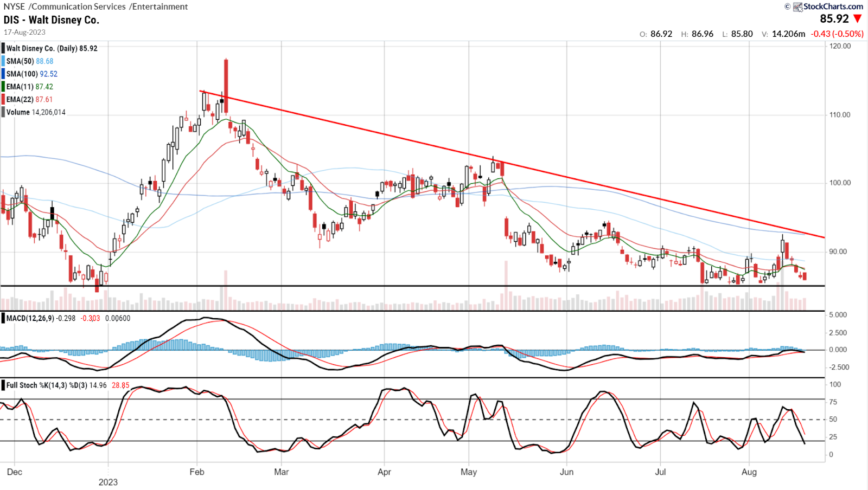Click the dark blue SMA(100) legend swatch

coord(3,74)
